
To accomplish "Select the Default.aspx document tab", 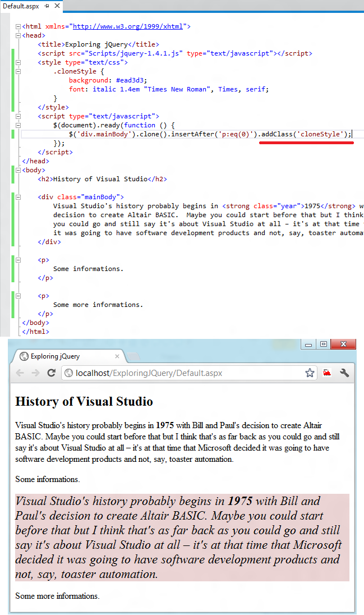I will click(21, 6).
